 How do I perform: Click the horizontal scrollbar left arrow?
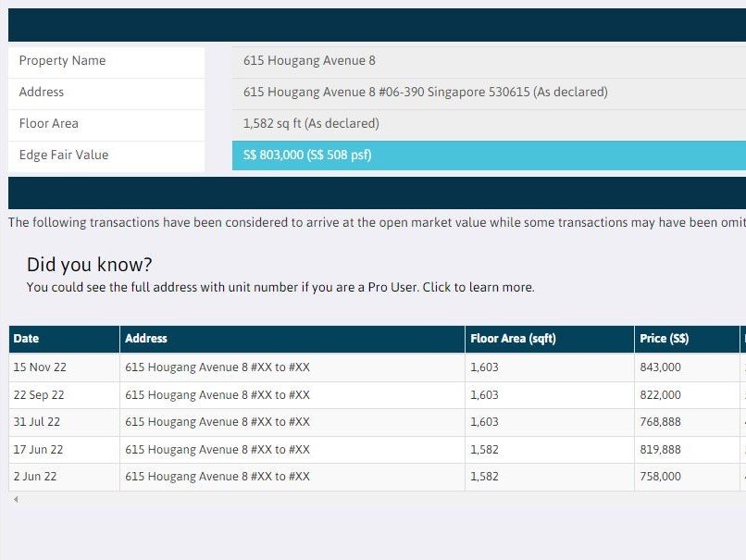tap(15, 500)
